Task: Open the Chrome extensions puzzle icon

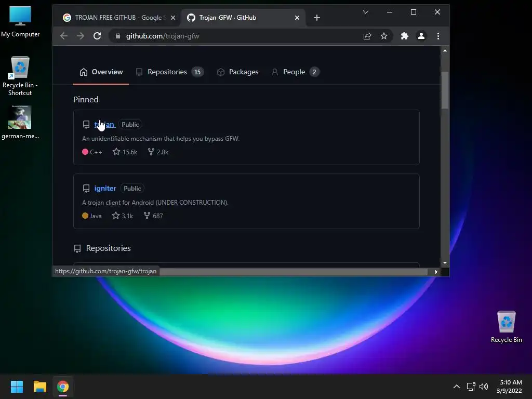Action: pos(404,36)
